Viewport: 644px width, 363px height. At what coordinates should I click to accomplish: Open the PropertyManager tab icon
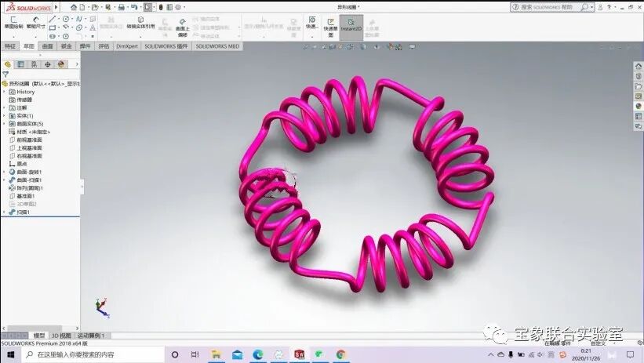tap(20, 64)
